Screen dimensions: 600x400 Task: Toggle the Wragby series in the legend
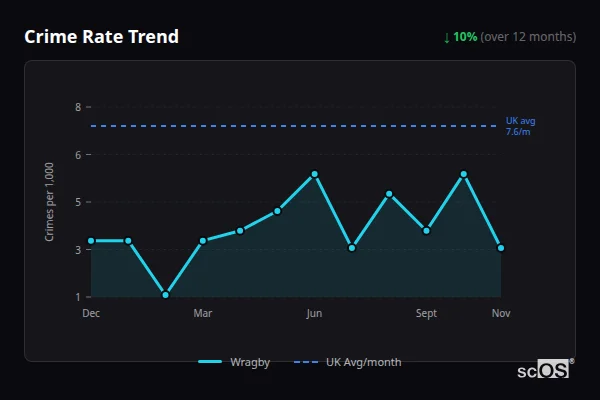pos(234,362)
